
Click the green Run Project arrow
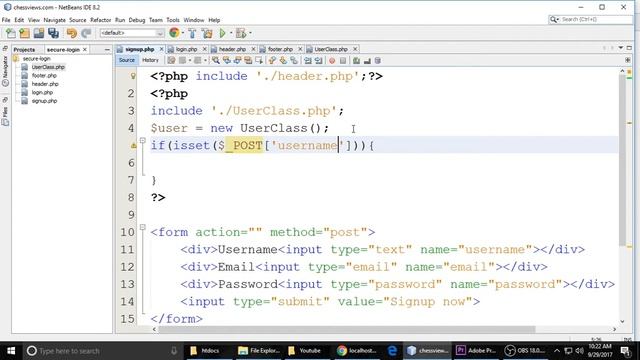222,33
